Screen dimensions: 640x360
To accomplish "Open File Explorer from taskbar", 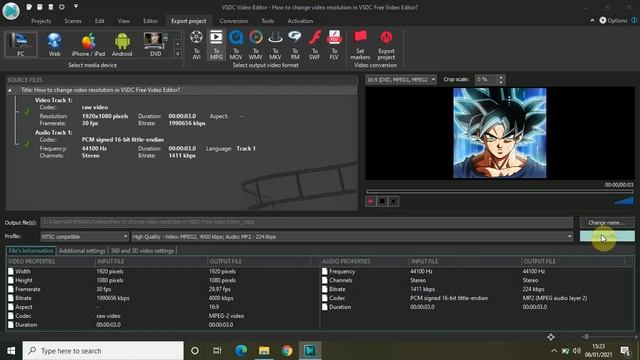I will click(264, 351).
